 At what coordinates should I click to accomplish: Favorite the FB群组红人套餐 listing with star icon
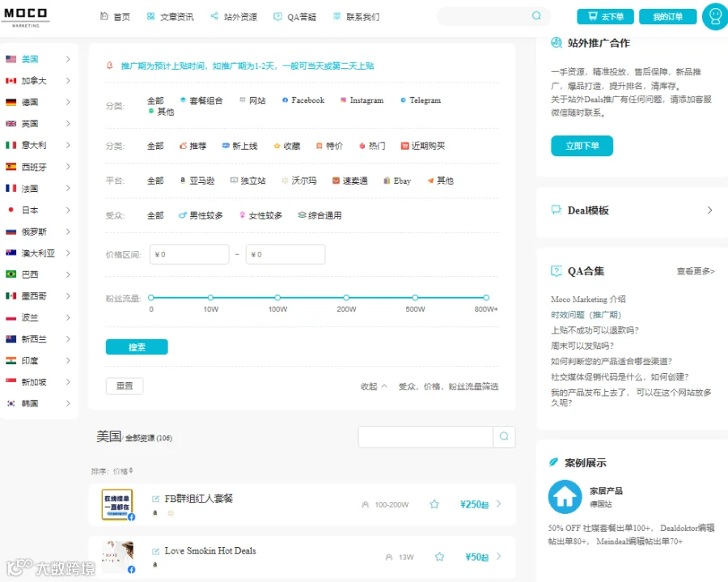(434, 504)
